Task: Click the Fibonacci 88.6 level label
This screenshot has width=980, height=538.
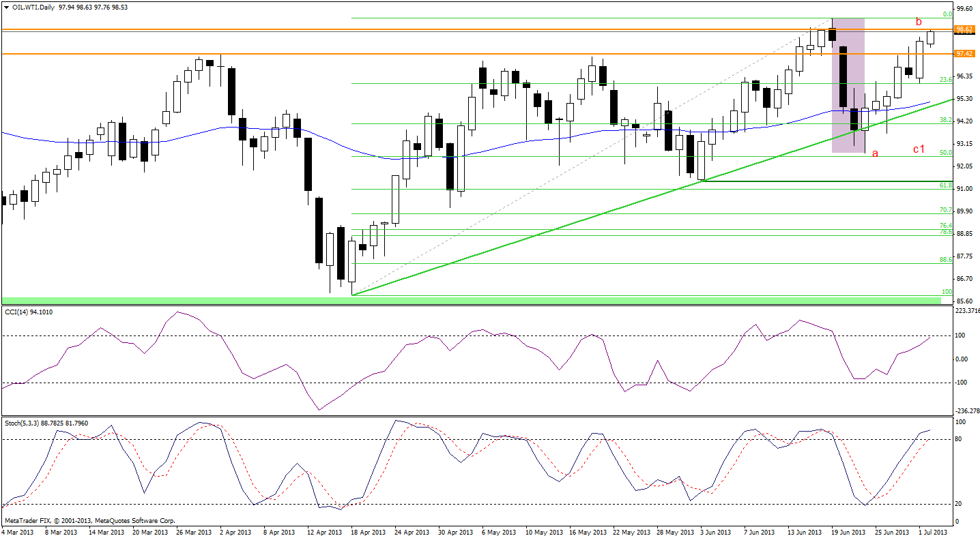Action: click(946, 259)
